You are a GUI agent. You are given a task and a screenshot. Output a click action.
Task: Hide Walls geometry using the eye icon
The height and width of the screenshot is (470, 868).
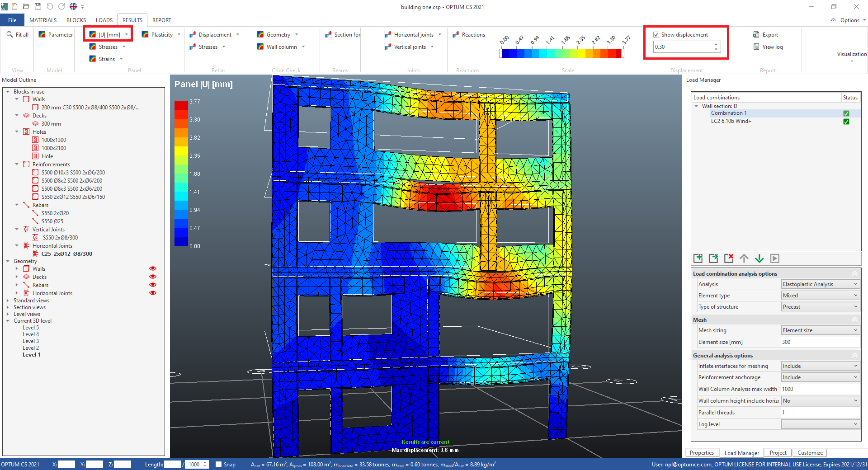153,269
